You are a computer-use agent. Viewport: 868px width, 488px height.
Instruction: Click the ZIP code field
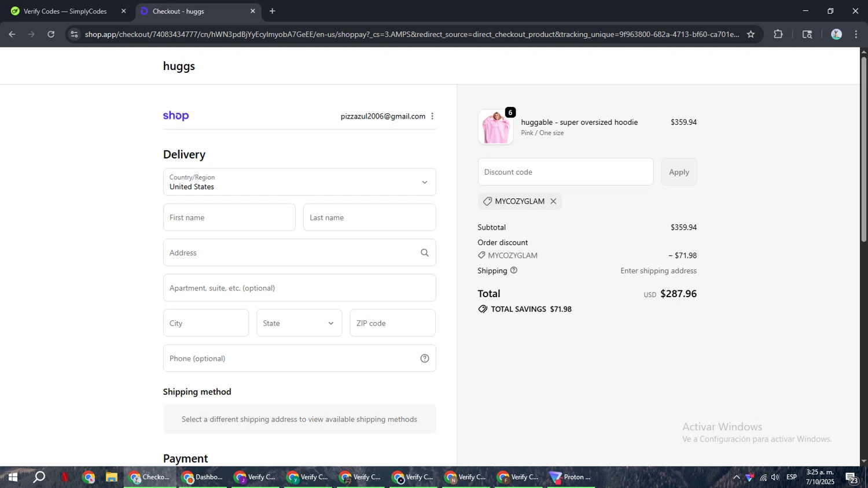coord(392,323)
